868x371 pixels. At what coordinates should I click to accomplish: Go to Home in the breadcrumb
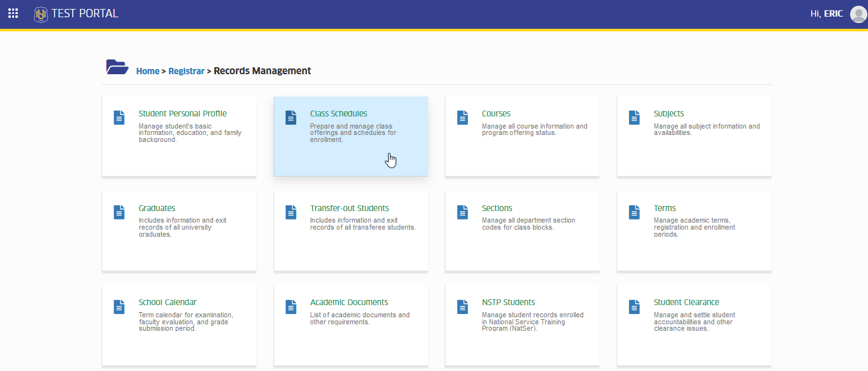[x=148, y=71]
